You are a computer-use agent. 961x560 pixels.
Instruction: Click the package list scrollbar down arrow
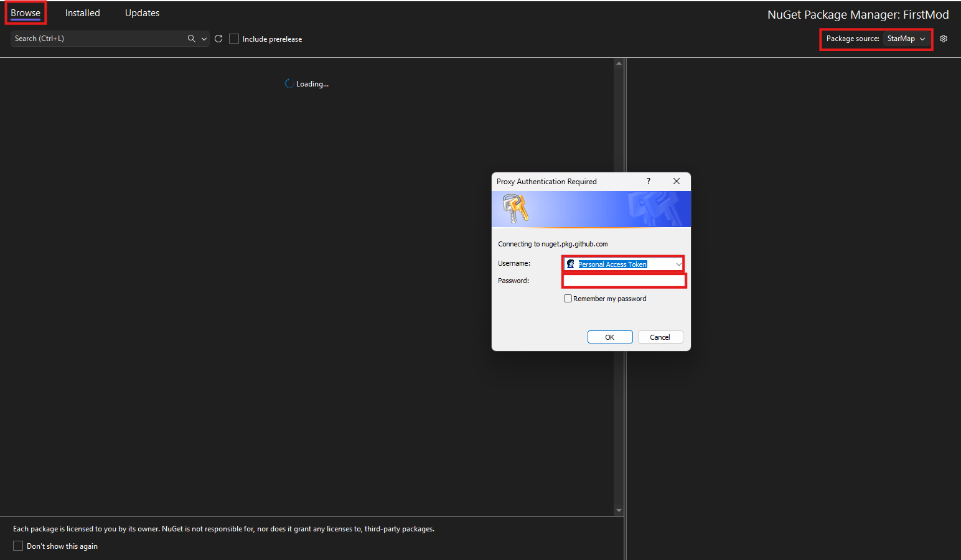pos(619,510)
